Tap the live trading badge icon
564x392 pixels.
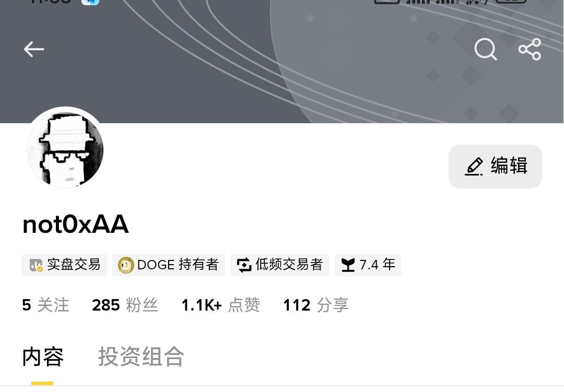point(36,265)
